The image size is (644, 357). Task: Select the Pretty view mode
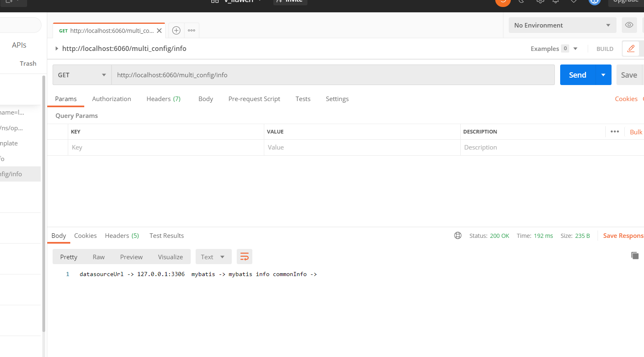click(69, 257)
